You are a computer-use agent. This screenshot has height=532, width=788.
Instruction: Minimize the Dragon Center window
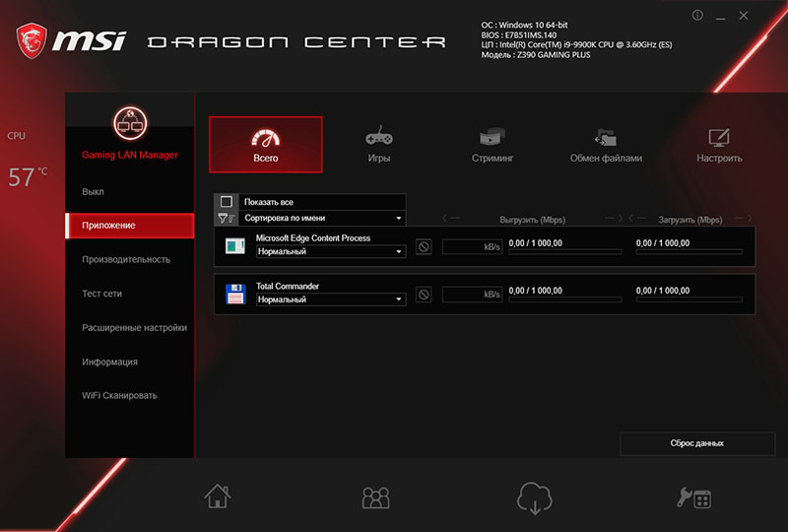[721, 17]
